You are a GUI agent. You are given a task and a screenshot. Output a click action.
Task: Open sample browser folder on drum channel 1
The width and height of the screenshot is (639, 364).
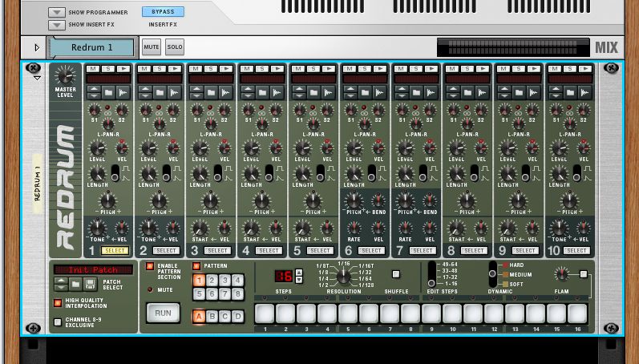(108, 93)
